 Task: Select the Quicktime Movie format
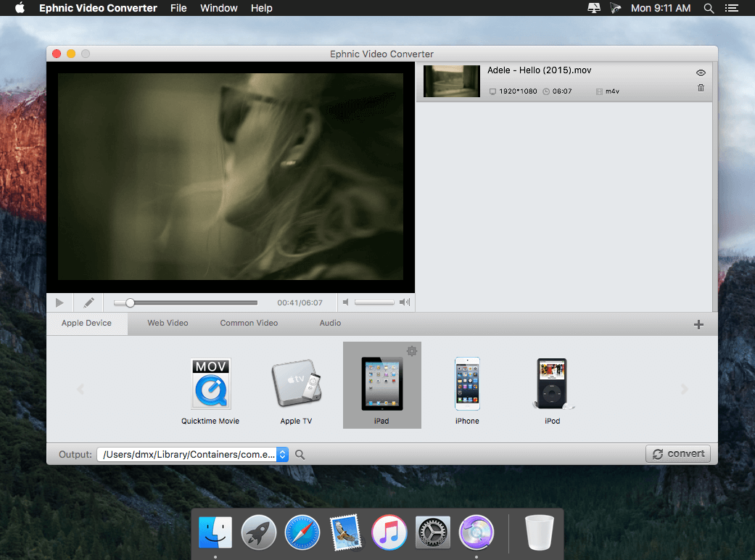pyautogui.click(x=210, y=392)
